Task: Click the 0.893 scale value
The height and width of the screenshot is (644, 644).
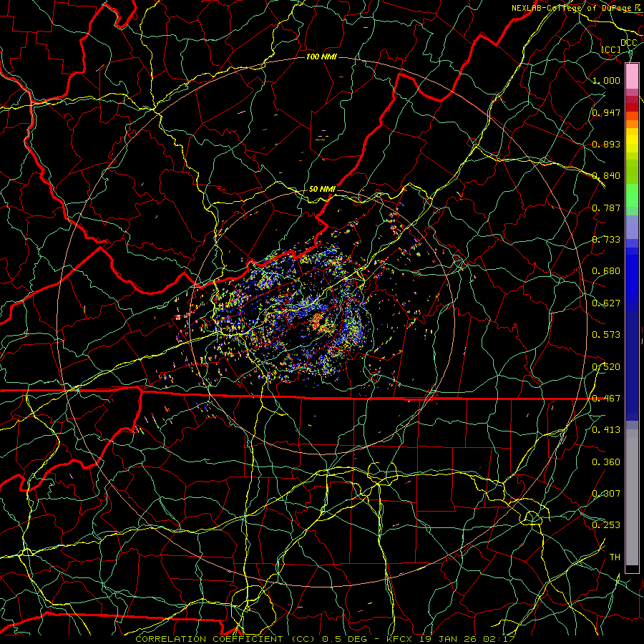Action: [606, 144]
